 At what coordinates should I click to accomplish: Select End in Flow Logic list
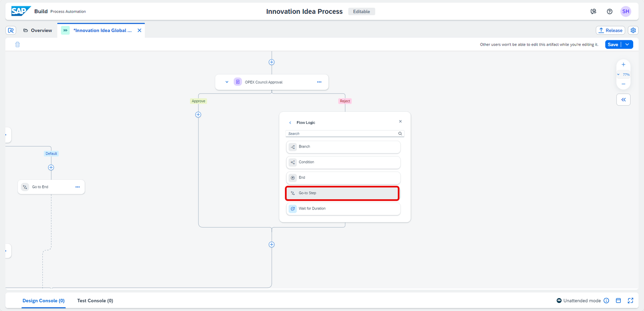click(x=343, y=177)
